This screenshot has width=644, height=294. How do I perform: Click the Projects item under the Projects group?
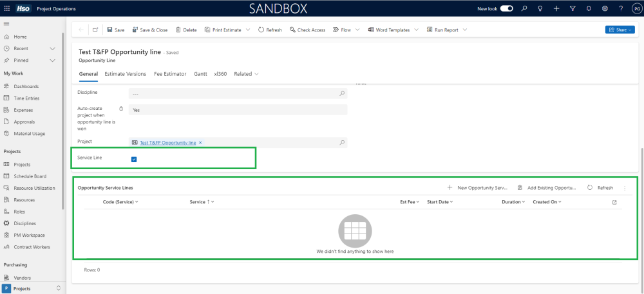pyautogui.click(x=22, y=165)
